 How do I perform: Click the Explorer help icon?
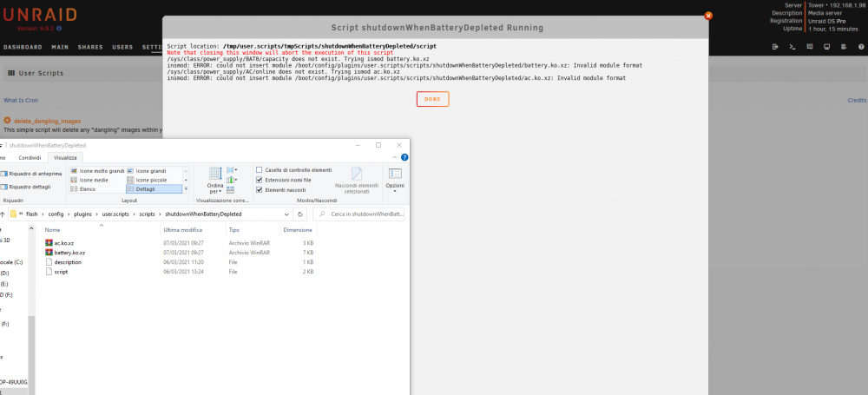pyautogui.click(x=404, y=157)
